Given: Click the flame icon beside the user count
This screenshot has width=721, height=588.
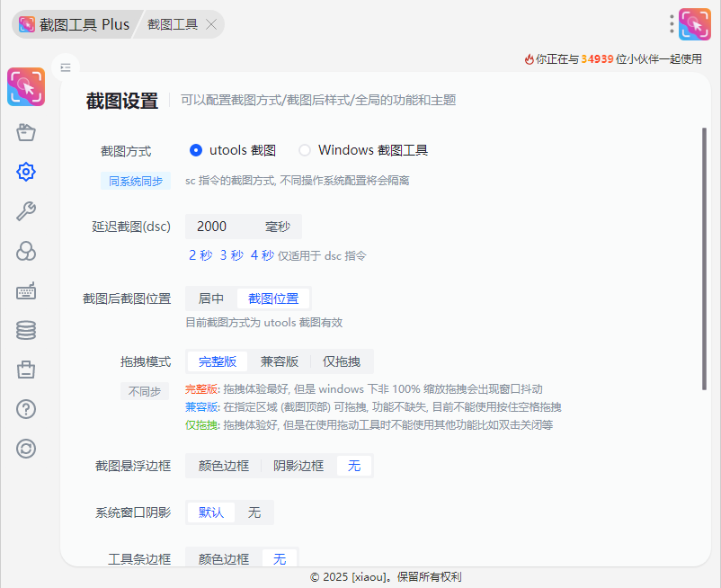Looking at the screenshot, I should [x=530, y=59].
